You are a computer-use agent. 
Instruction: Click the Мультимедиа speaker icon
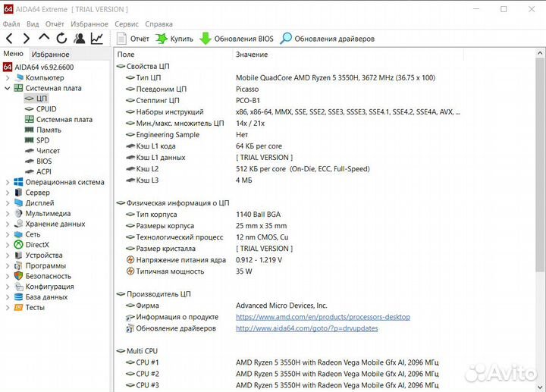click(x=18, y=213)
